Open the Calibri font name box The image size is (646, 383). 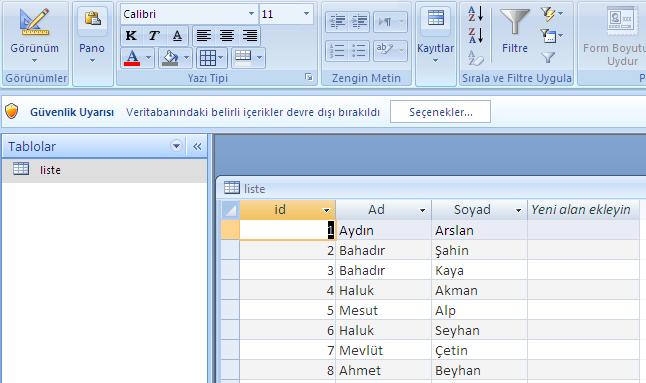point(189,14)
